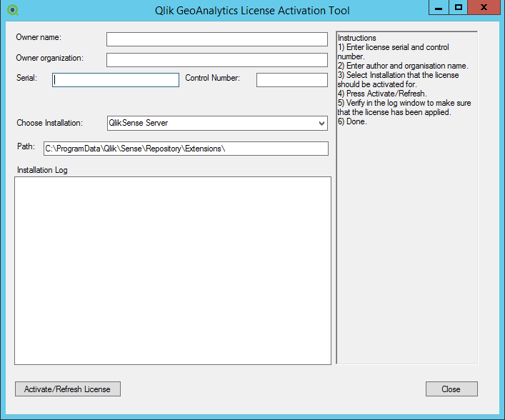Click instruction '4) Press Activate/Refresh.'
This screenshot has width=505, height=420.
(382, 94)
